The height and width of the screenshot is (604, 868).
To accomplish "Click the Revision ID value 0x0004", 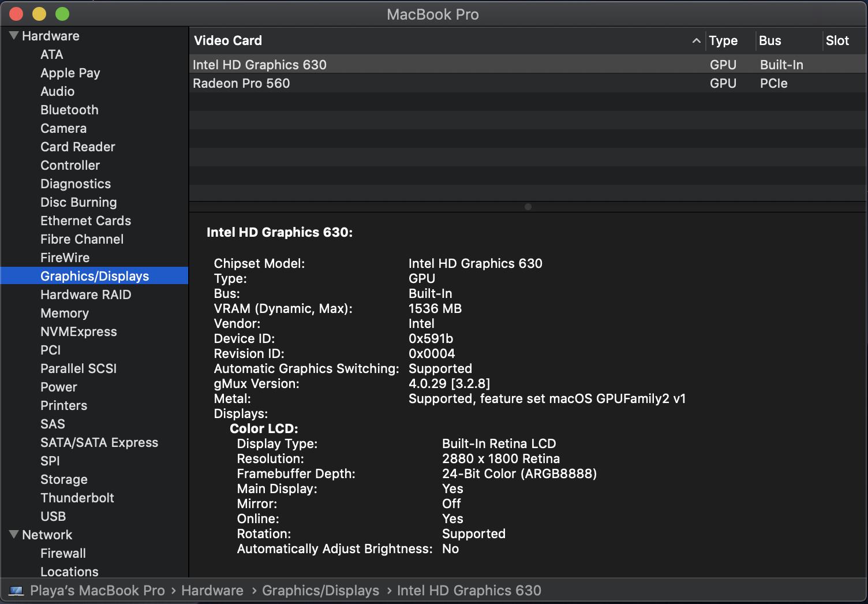I will tap(432, 353).
